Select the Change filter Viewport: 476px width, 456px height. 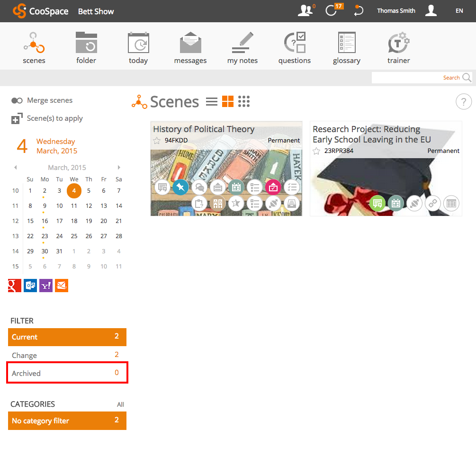tap(67, 355)
